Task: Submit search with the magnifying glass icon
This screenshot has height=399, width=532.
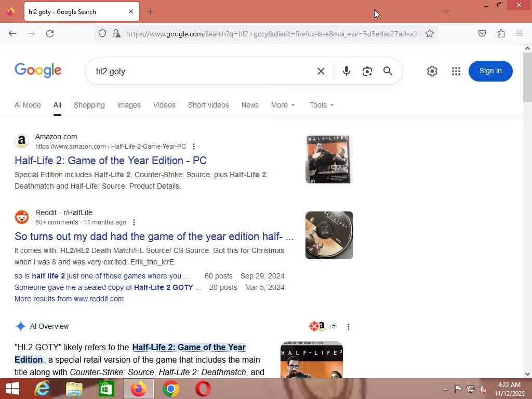Action: point(388,71)
